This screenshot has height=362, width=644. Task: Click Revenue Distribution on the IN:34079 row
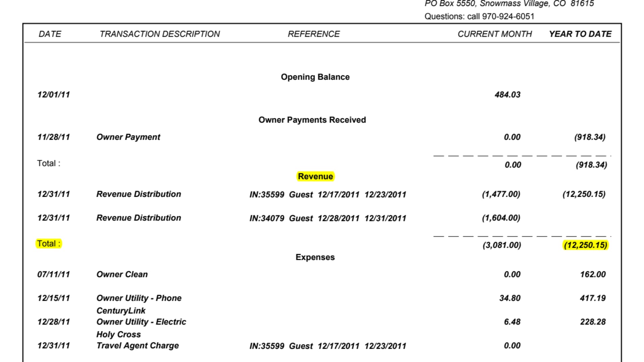[x=139, y=218]
